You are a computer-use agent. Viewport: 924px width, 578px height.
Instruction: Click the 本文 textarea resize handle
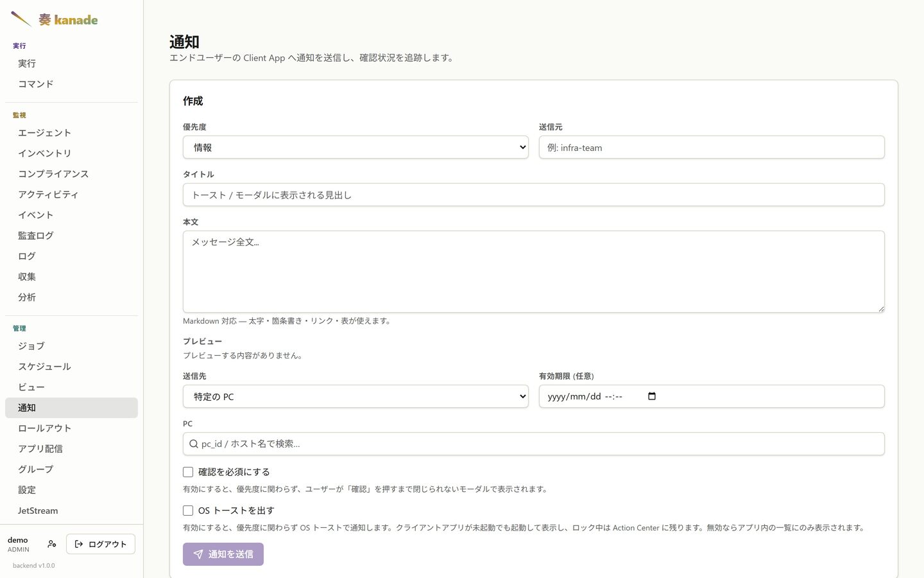pos(881,309)
